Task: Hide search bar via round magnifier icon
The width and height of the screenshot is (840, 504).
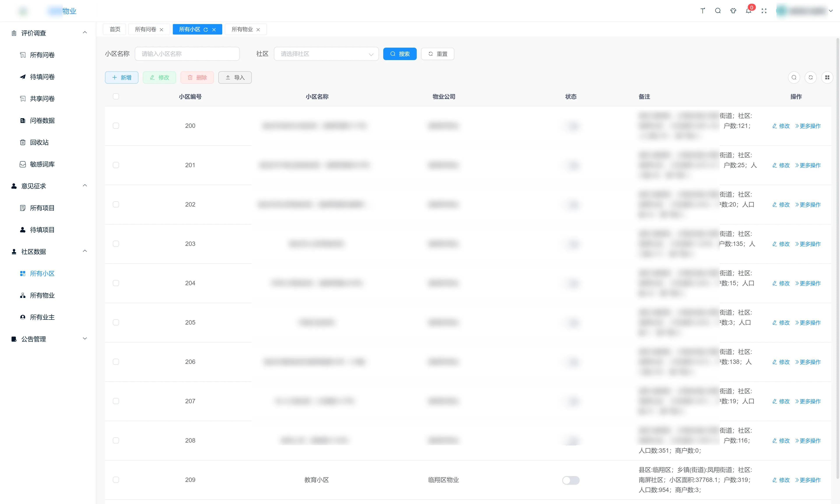Action: (x=794, y=77)
